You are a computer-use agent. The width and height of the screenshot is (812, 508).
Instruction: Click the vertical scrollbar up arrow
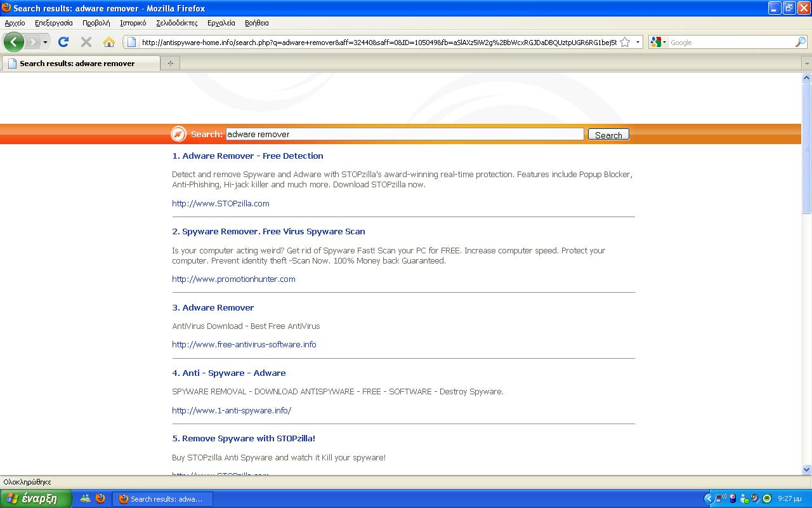(x=806, y=78)
